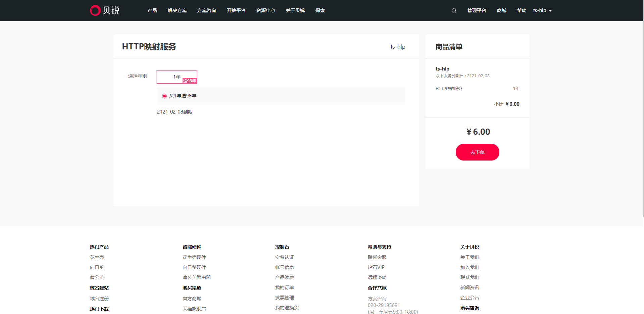Expand the ts-hlp account dropdown

coord(542,10)
